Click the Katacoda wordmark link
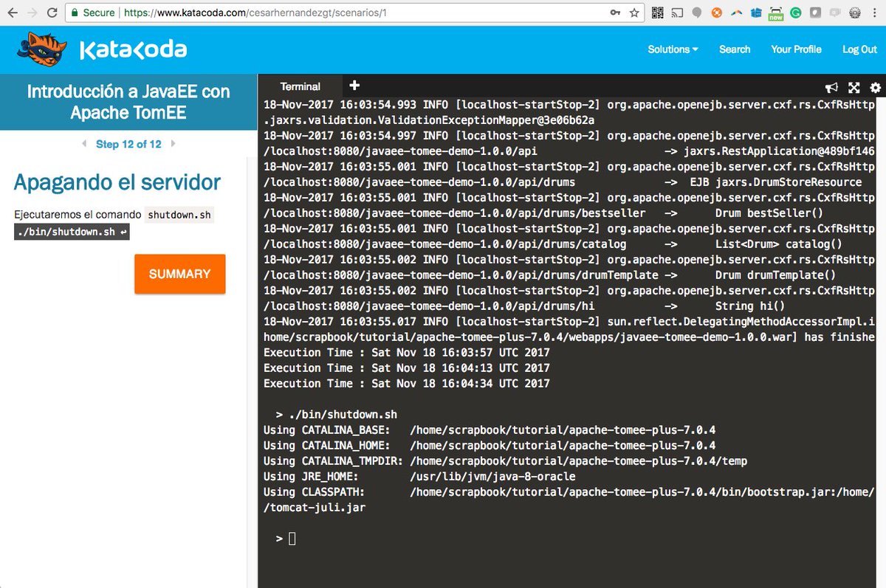The image size is (886, 588). 133,49
